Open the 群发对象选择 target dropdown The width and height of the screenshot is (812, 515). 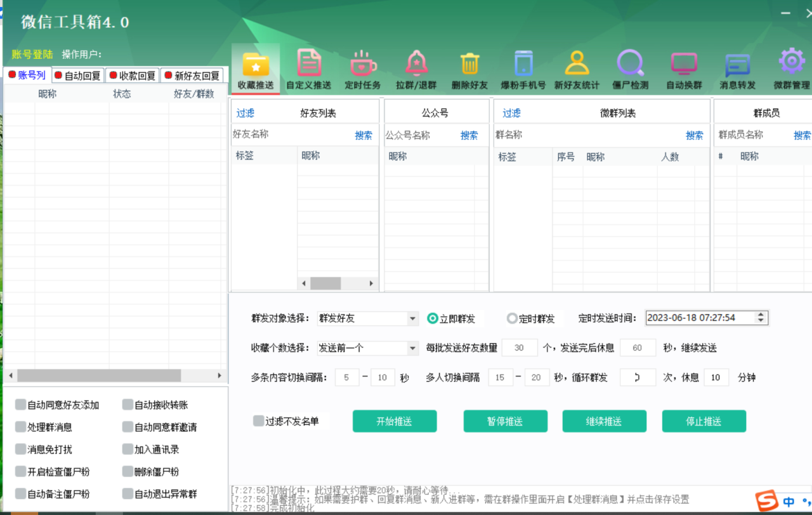(413, 318)
